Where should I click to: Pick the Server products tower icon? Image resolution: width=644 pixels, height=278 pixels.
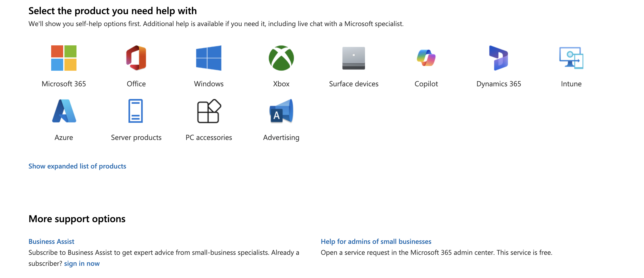click(136, 111)
